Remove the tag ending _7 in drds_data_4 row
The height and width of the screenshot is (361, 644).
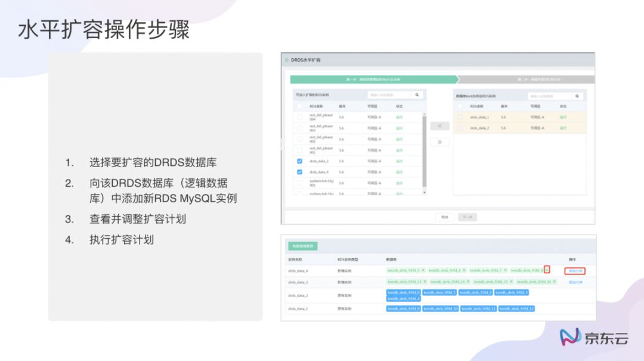506,270
